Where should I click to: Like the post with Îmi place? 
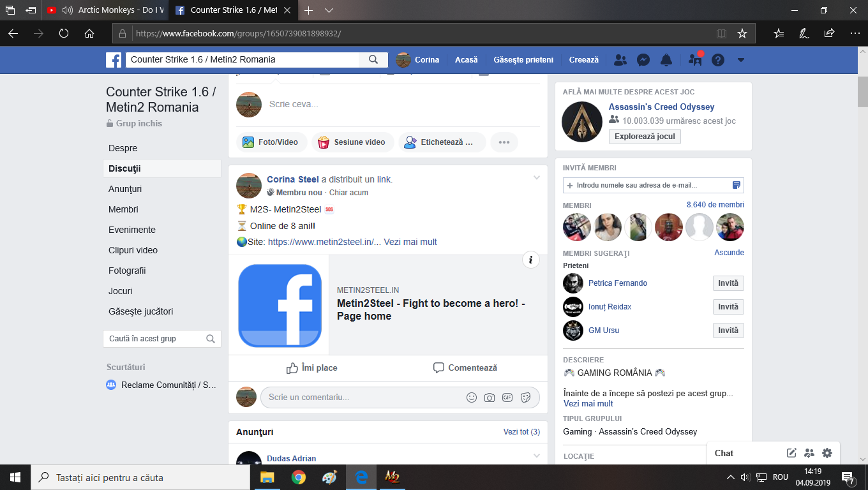pos(312,368)
